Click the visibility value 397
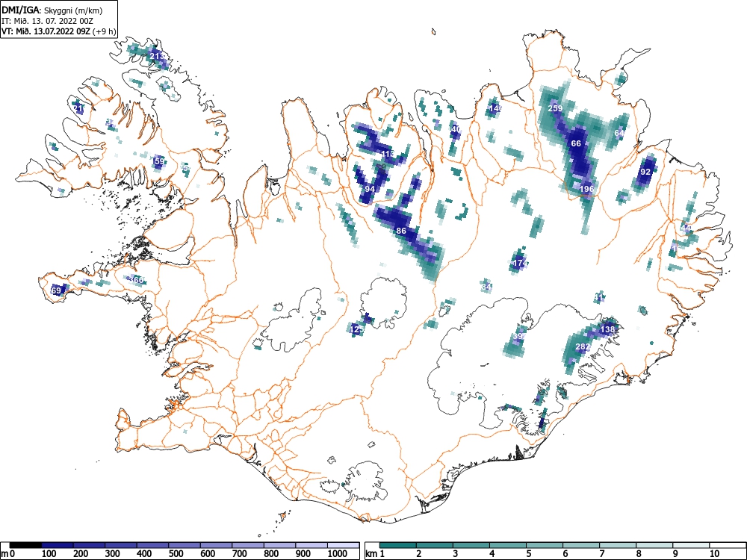This screenshot has width=747, height=560. coord(519,336)
